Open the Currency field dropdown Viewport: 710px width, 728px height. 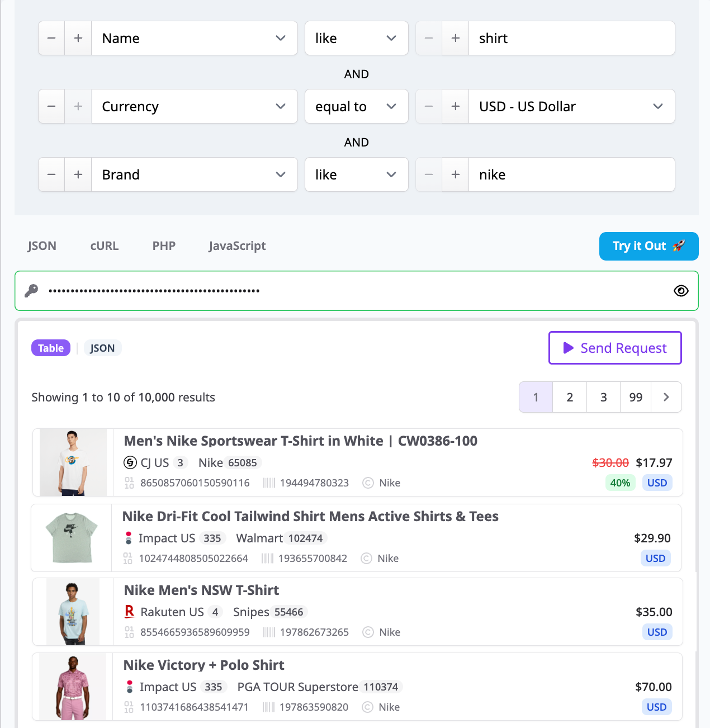[x=195, y=106]
